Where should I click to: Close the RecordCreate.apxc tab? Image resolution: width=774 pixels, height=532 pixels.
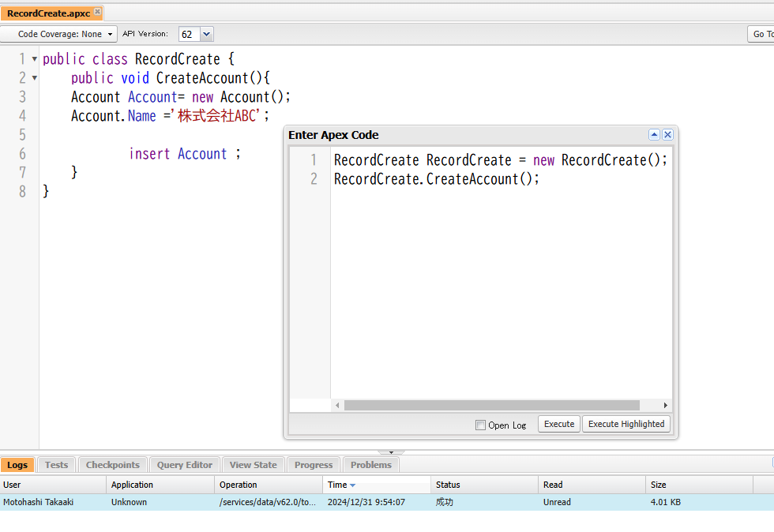[98, 11]
